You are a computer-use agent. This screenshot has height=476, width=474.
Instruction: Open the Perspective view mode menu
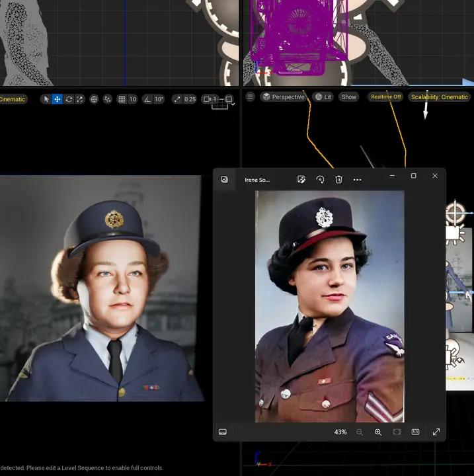coord(284,97)
